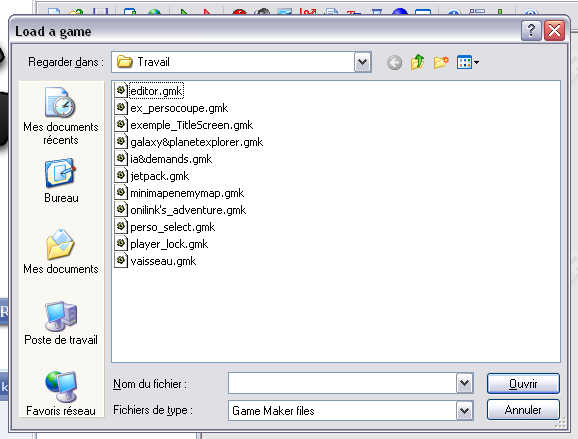This screenshot has height=439, width=578.
Task: Open the view menu dropdown icon
Action: click(x=467, y=62)
